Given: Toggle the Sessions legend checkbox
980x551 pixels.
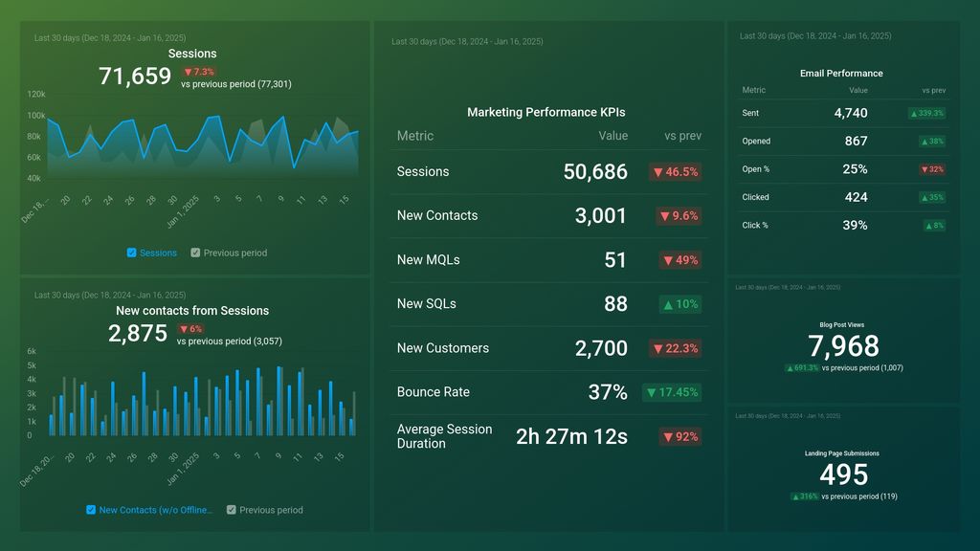Looking at the screenshot, I should click(131, 253).
